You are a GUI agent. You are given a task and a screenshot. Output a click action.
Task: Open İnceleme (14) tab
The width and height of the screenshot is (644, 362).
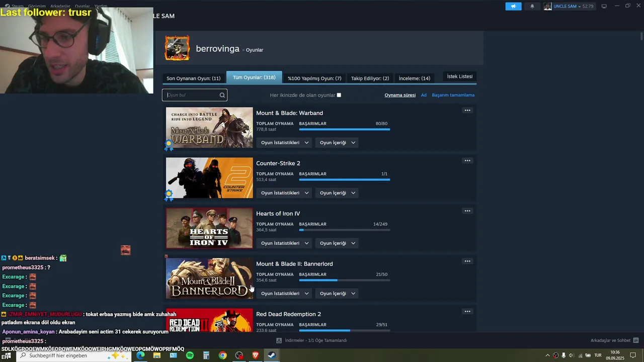coord(415,78)
